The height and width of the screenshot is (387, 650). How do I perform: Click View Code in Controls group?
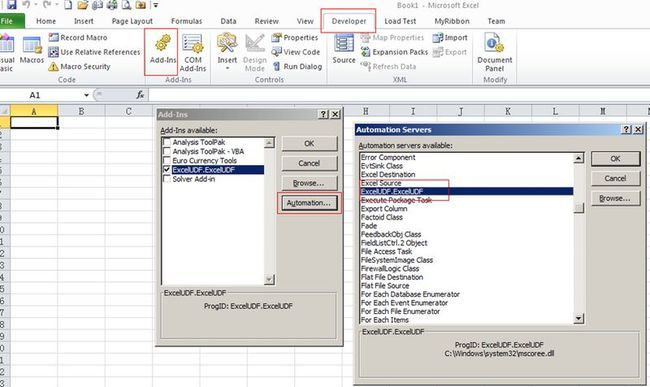[296, 52]
